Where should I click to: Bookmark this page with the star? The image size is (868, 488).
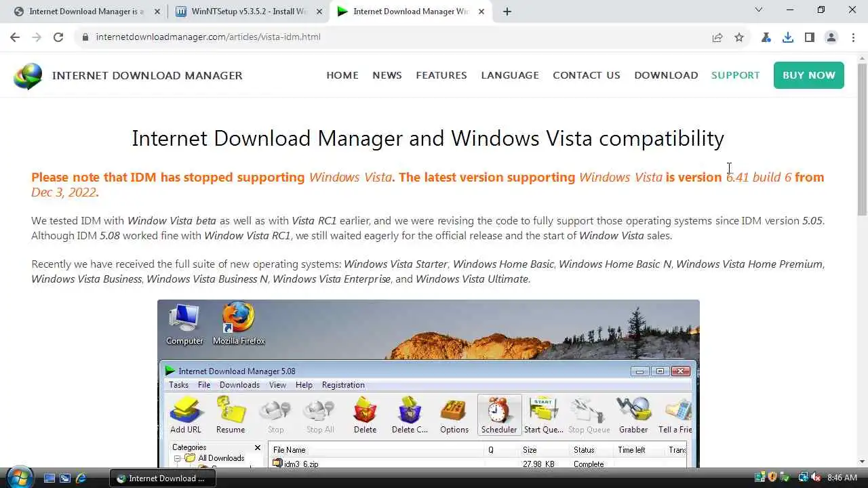click(x=739, y=37)
